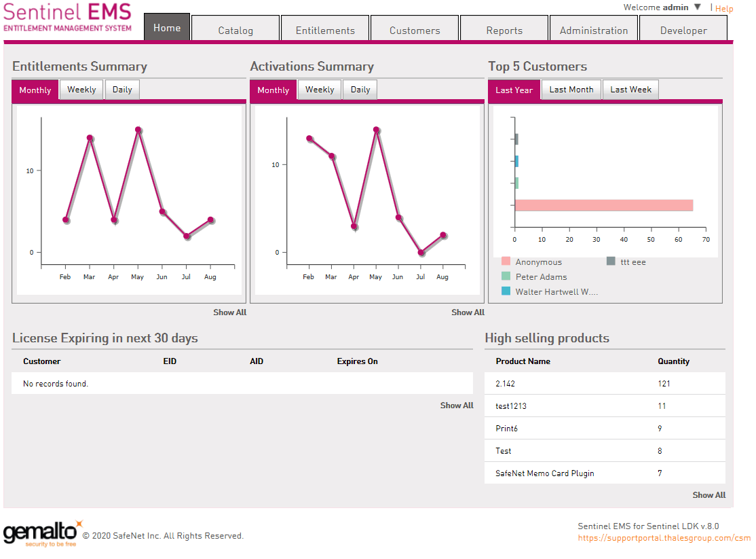Click Show All under Activations Summary
Image resolution: width=756 pixels, height=559 pixels.
tap(468, 312)
